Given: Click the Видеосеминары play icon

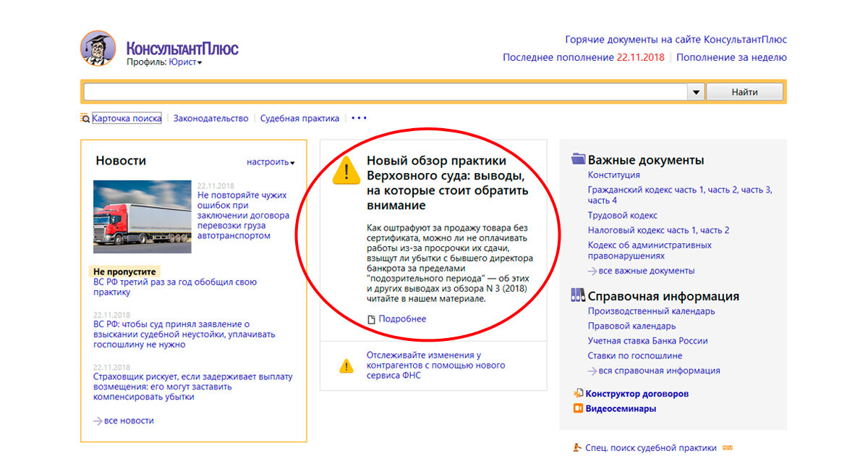Looking at the screenshot, I should pyautogui.click(x=578, y=408).
